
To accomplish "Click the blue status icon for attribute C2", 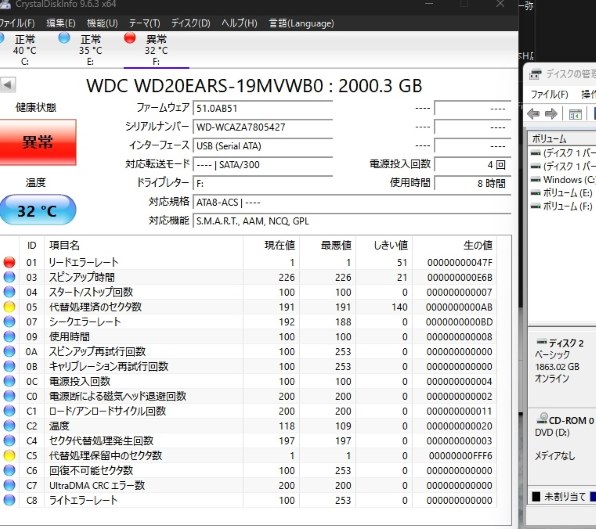I will (9, 426).
